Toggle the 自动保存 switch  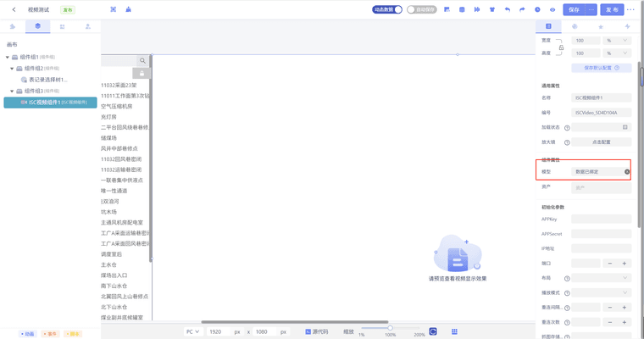click(422, 9)
